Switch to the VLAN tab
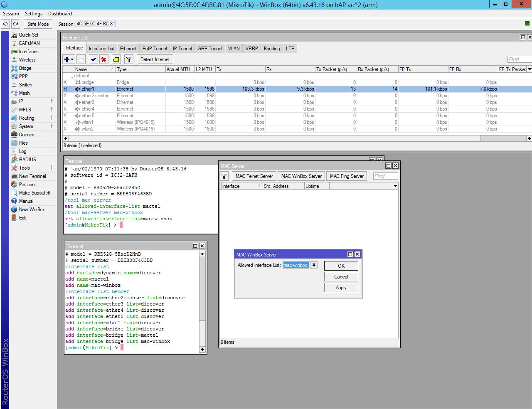The image size is (532, 409). pyautogui.click(x=234, y=49)
